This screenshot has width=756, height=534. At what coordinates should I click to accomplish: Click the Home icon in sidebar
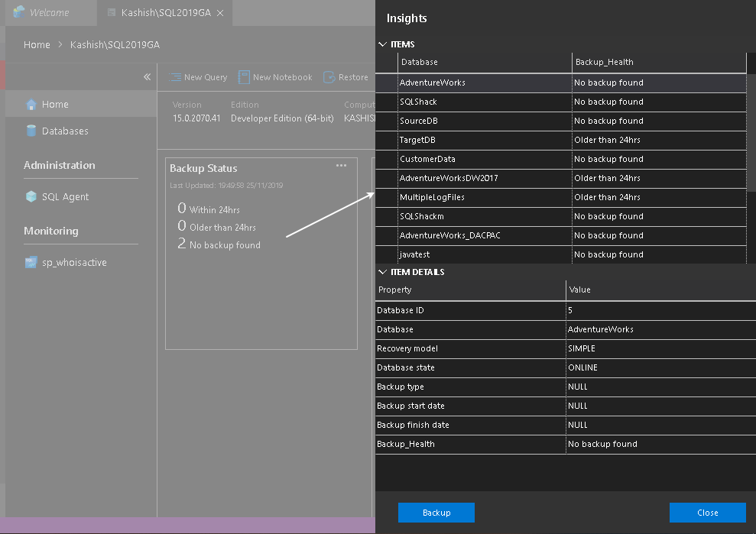tap(31, 105)
